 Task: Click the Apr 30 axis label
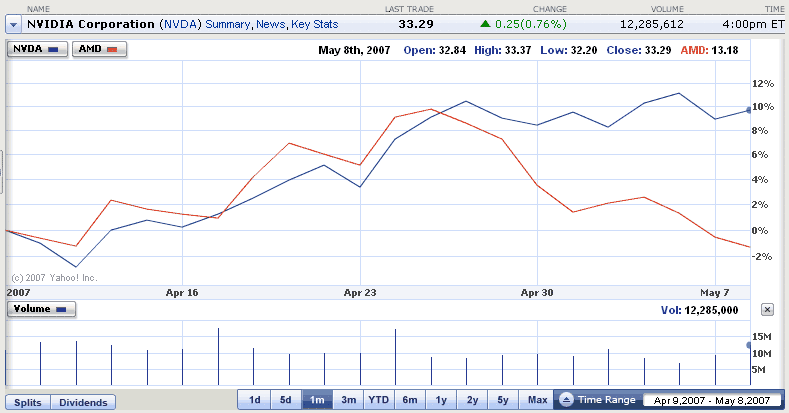[x=537, y=292]
